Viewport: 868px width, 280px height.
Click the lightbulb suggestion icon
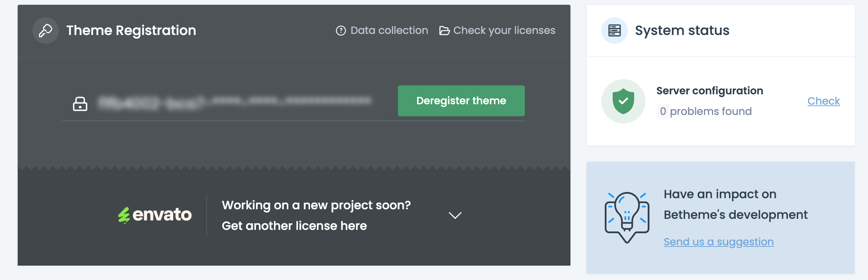coord(627,217)
